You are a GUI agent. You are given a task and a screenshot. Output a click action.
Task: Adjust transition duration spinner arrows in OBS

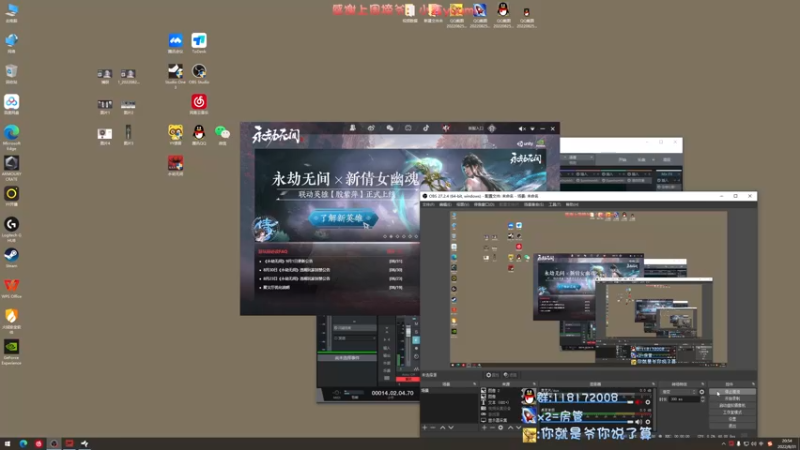pos(702,399)
